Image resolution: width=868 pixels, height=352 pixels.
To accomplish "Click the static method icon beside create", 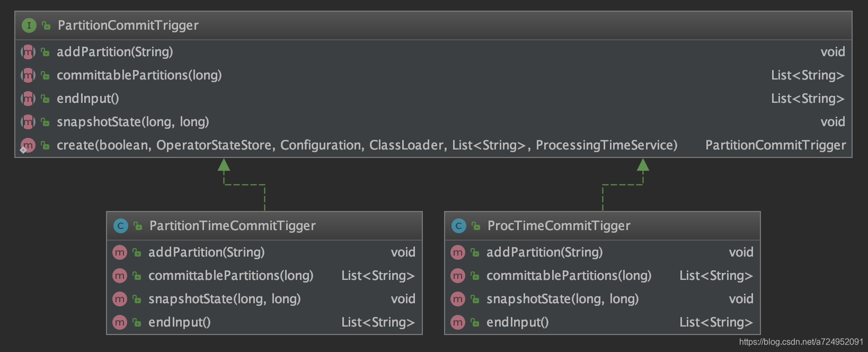I will (x=28, y=145).
